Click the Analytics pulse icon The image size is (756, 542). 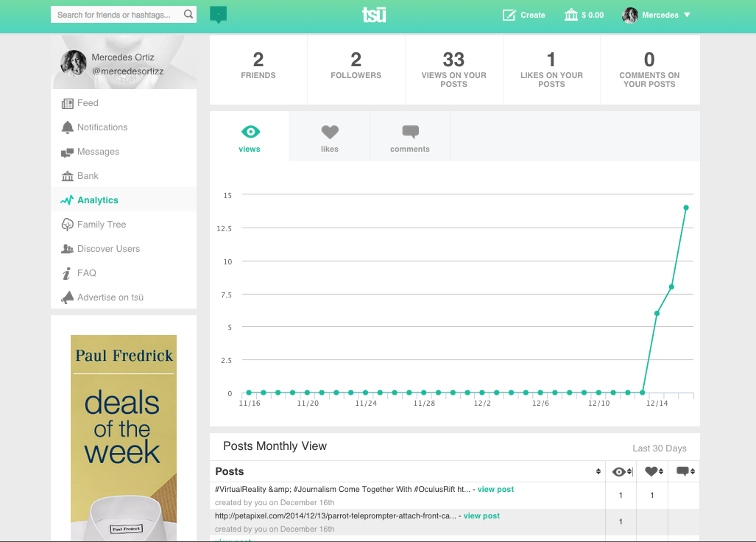[x=67, y=200]
